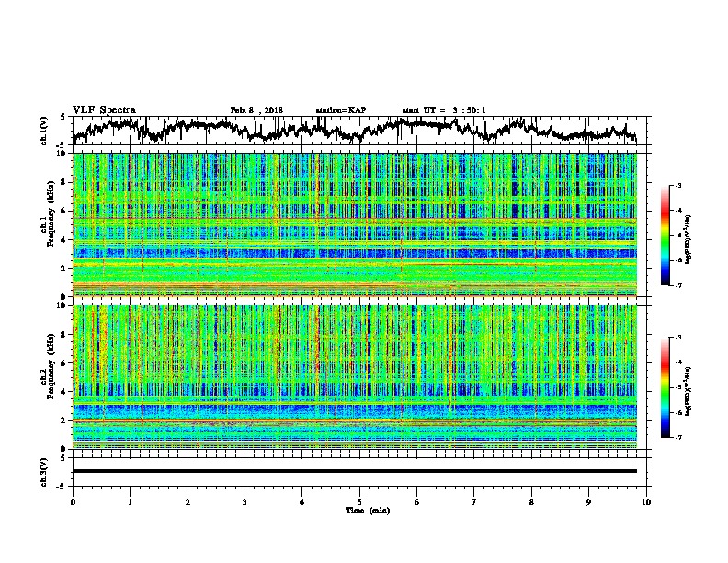The height and width of the screenshot is (563, 728).
Task: Click the "5" tick on the time axis
Action: (x=359, y=502)
